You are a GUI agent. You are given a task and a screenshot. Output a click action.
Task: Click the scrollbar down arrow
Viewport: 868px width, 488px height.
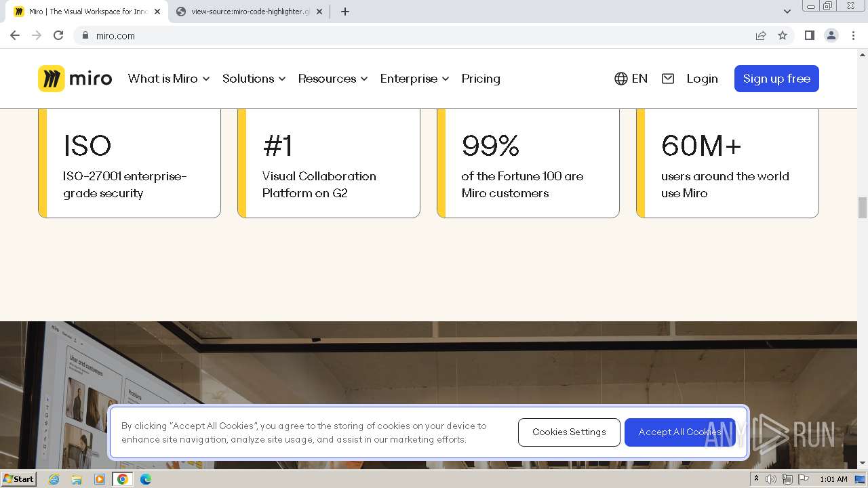[x=863, y=464]
